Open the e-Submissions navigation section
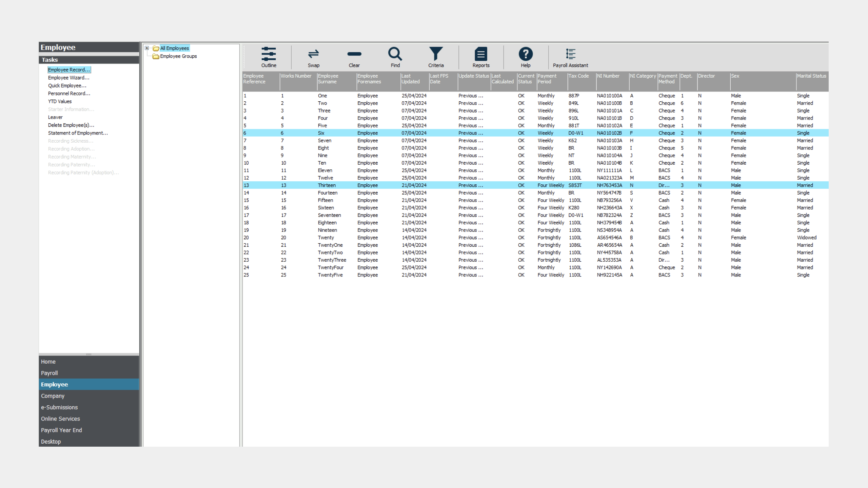Image resolution: width=868 pixels, height=488 pixels. [x=59, y=407]
